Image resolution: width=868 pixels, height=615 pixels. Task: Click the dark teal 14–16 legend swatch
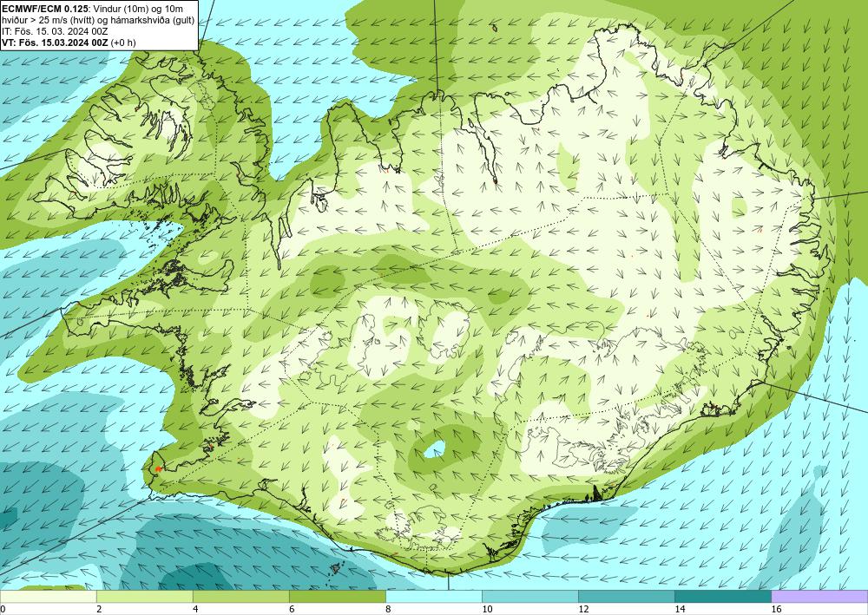tap(723, 597)
